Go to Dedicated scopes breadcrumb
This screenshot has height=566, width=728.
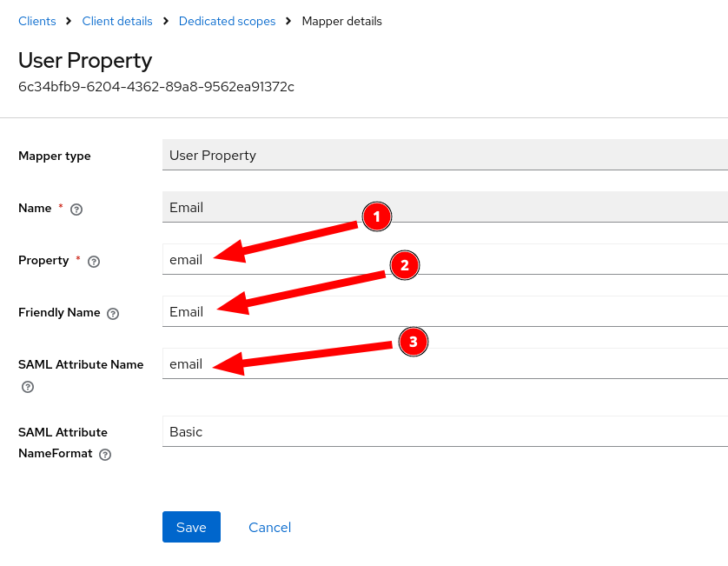(x=227, y=21)
